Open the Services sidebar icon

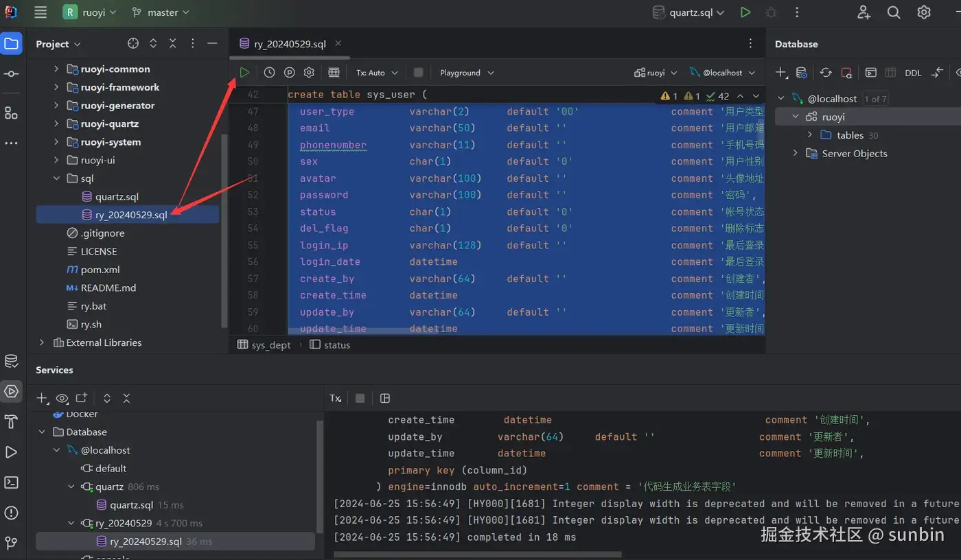tap(11, 391)
